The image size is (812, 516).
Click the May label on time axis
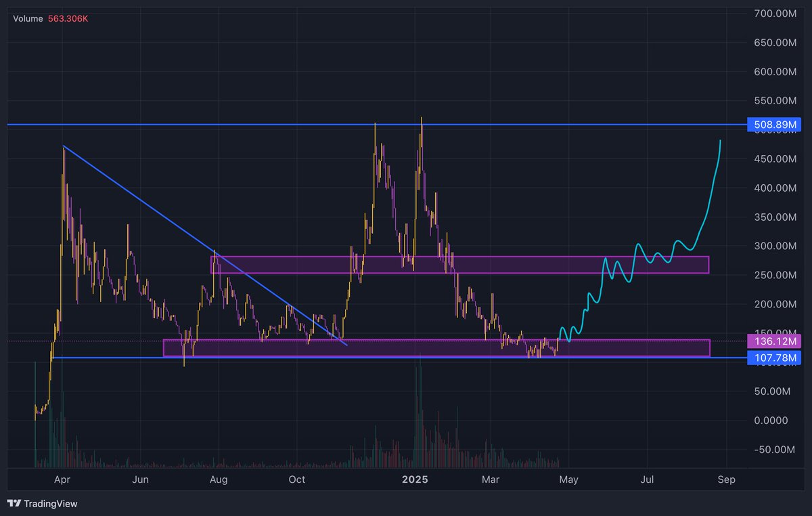(x=569, y=480)
